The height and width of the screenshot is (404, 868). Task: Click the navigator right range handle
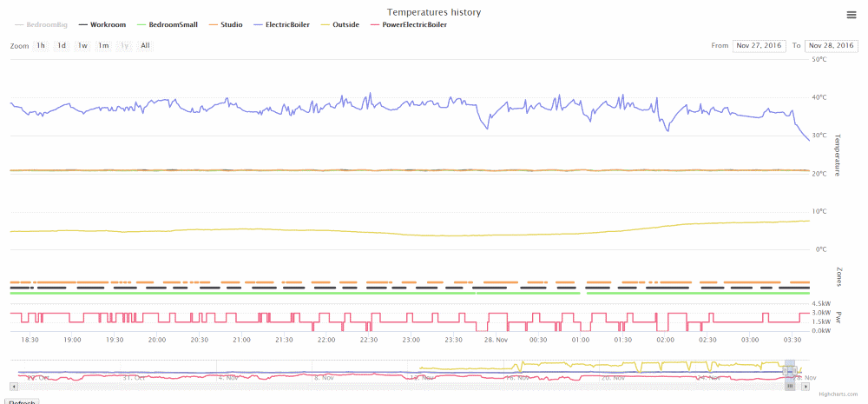pos(795,369)
